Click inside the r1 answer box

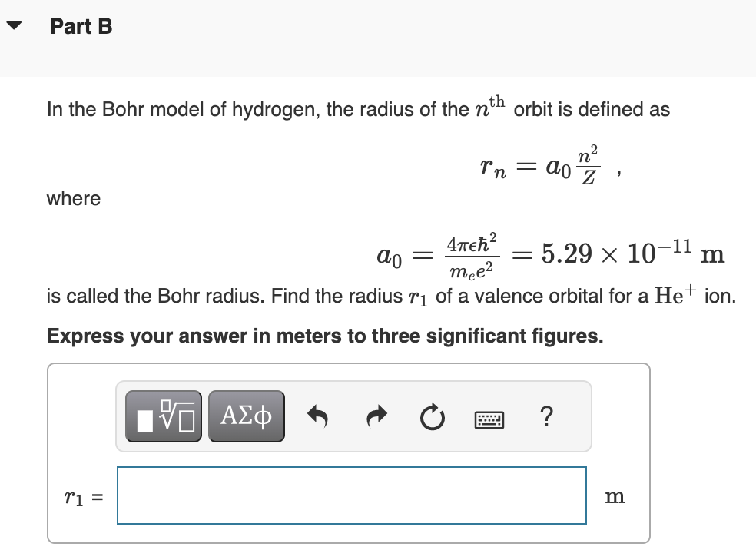click(350, 495)
